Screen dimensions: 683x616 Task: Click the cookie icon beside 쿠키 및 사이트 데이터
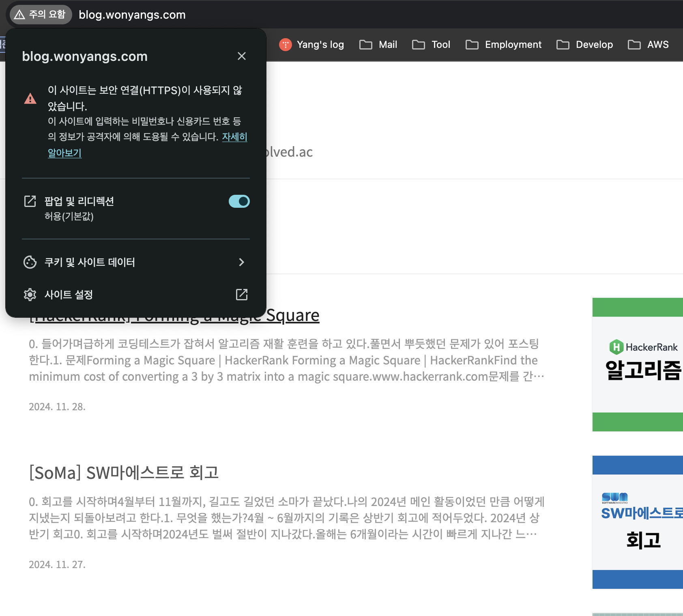(30, 263)
